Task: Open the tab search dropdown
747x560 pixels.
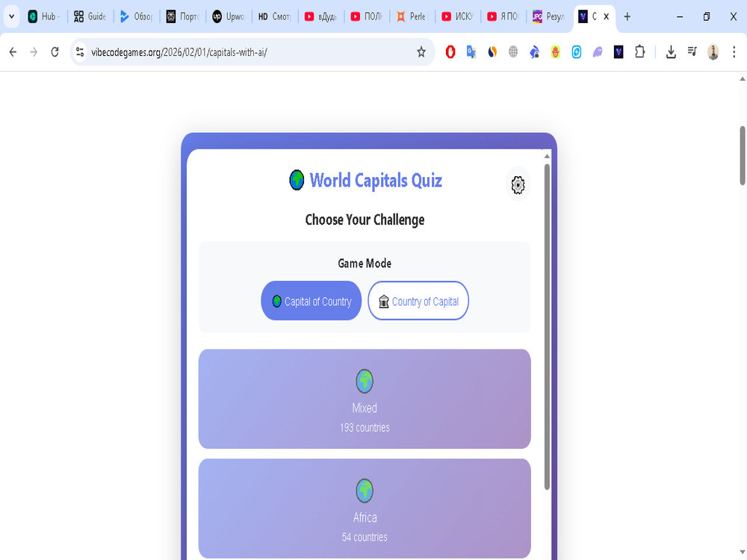Action: (11, 16)
